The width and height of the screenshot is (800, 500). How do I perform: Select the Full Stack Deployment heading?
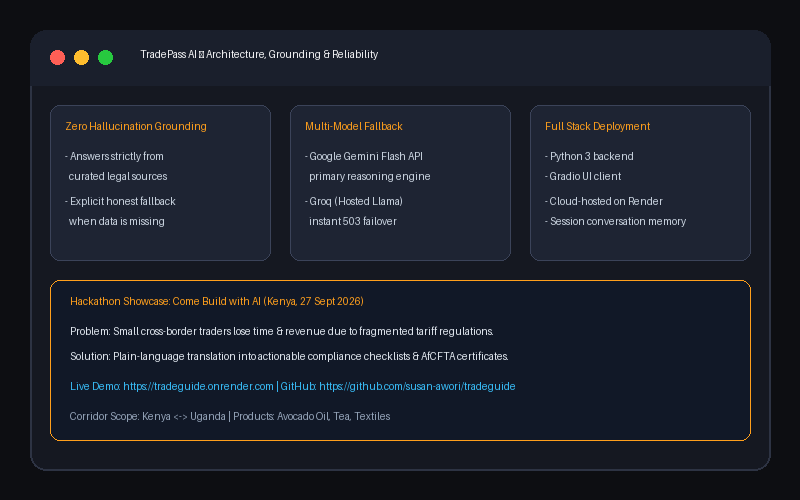[x=597, y=127]
